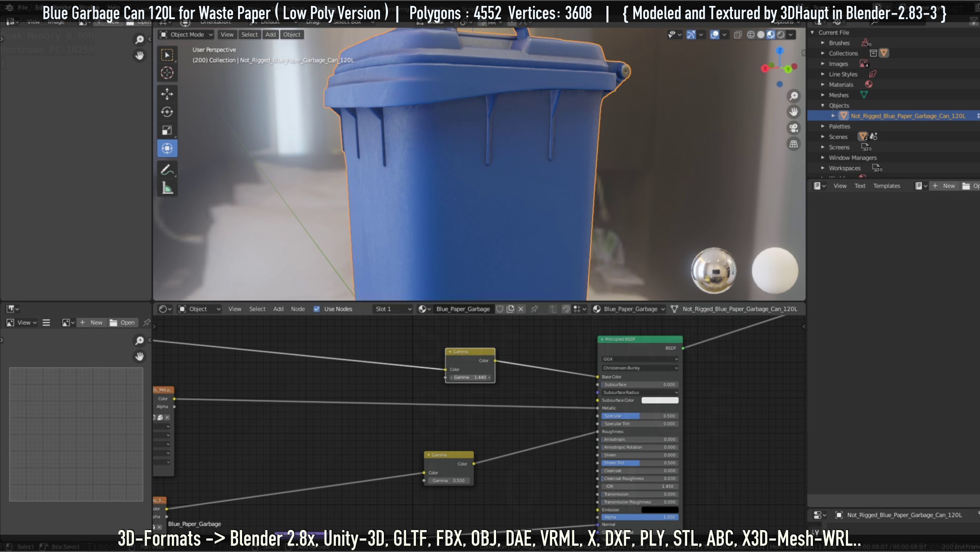The height and width of the screenshot is (552, 980).
Task: Expand the Brushes tree item
Action: pos(822,43)
